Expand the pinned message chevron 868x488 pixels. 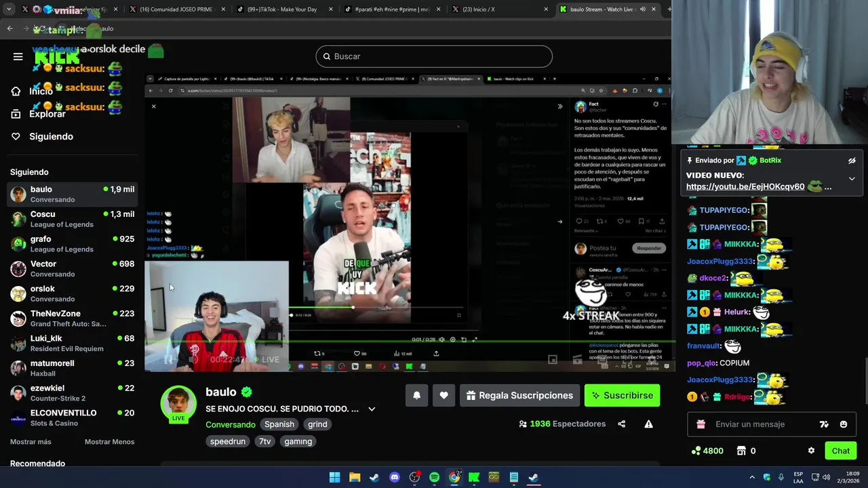852,179
